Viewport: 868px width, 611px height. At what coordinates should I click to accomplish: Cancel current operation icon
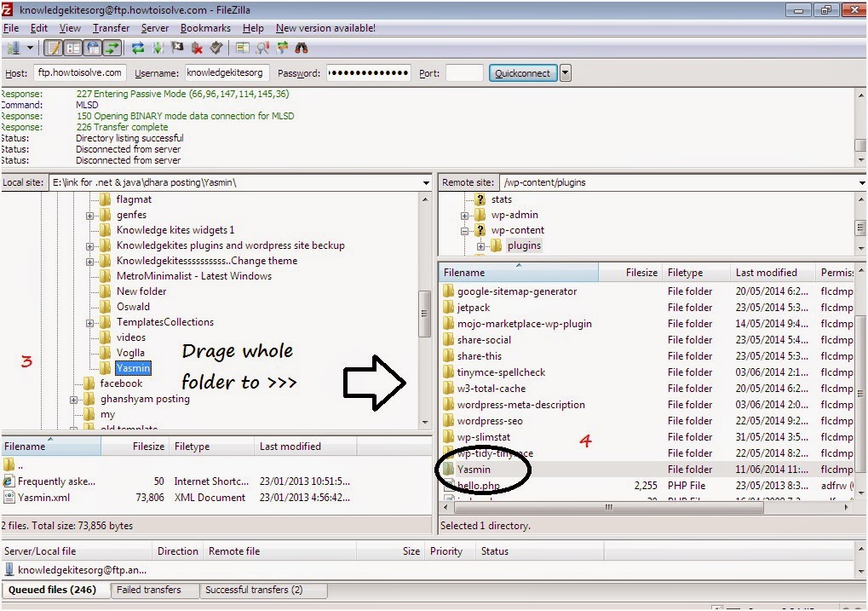[177, 49]
